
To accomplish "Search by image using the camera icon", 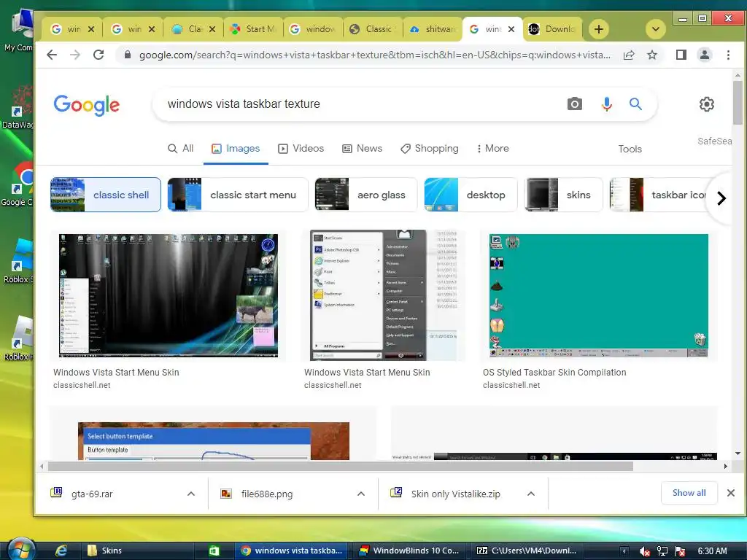I will (575, 104).
